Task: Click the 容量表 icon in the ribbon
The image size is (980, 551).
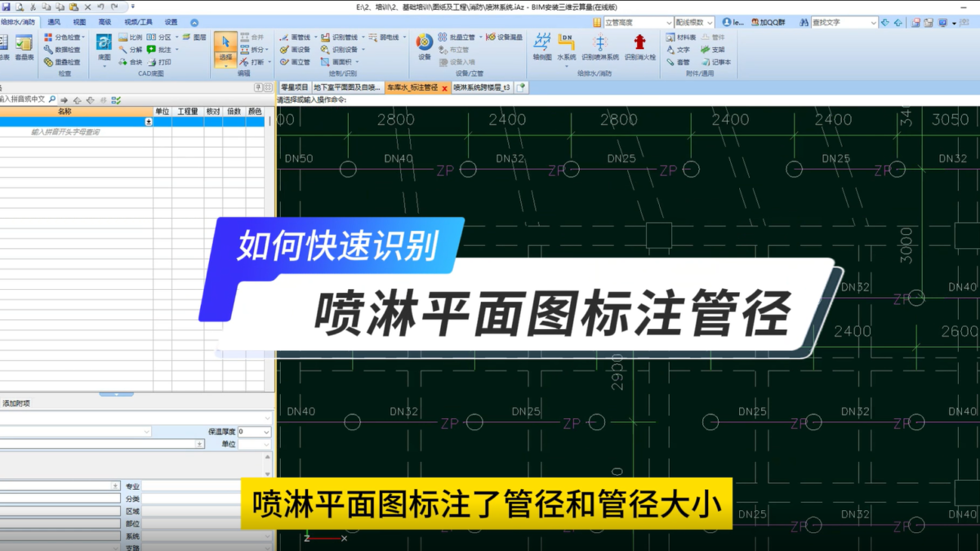Action: click(x=24, y=47)
